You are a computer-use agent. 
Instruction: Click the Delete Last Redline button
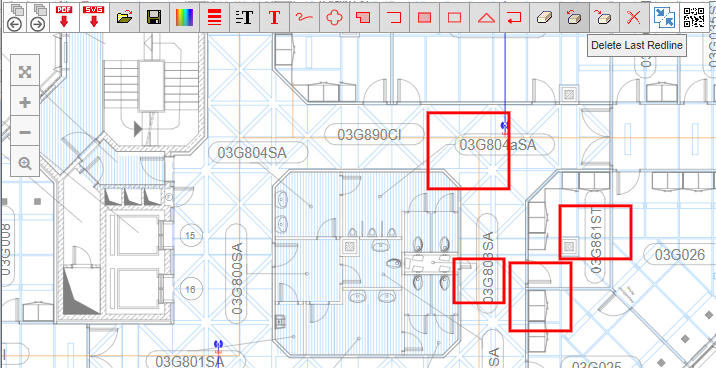pyautogui.click(x=574, y=17)
